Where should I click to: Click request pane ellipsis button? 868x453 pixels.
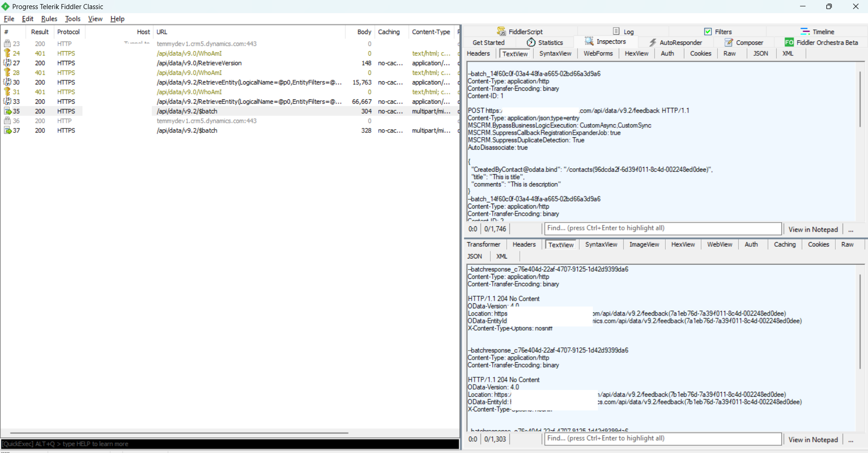click(x=851, y=230)
